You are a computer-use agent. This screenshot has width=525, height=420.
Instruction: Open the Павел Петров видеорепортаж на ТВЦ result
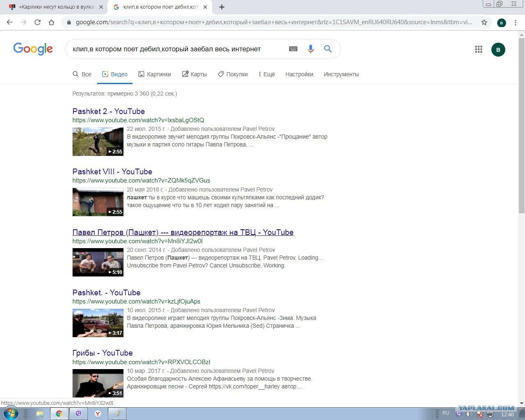(x=183, y=232)
